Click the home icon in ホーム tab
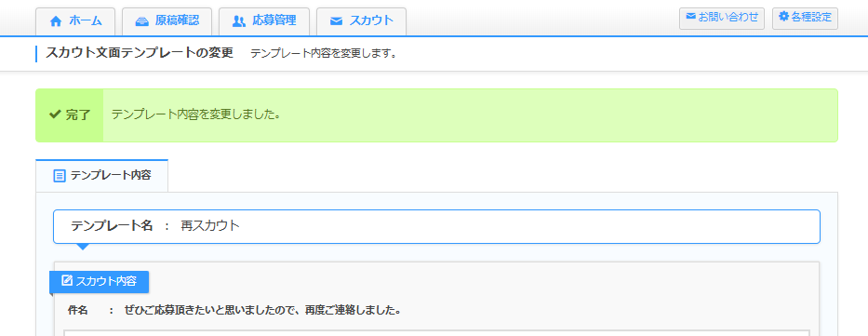The height and width of the screenshot is (336, 868). [56, 21]
